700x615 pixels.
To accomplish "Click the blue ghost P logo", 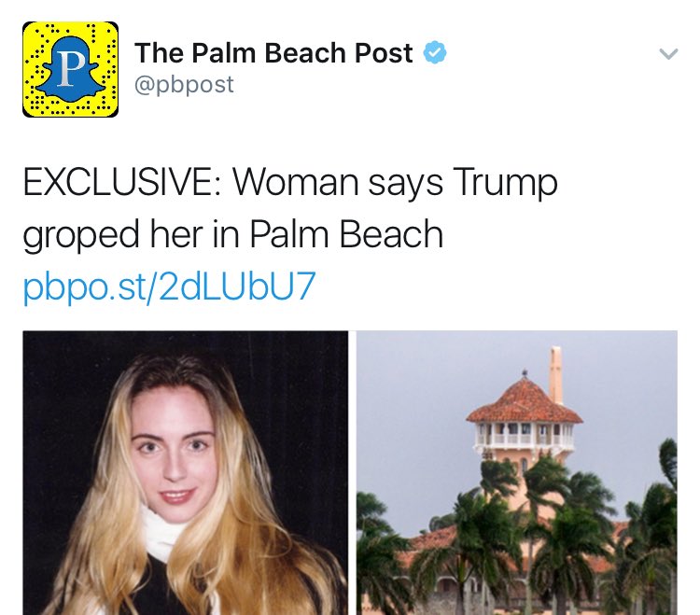I will [x=71, y=68].
